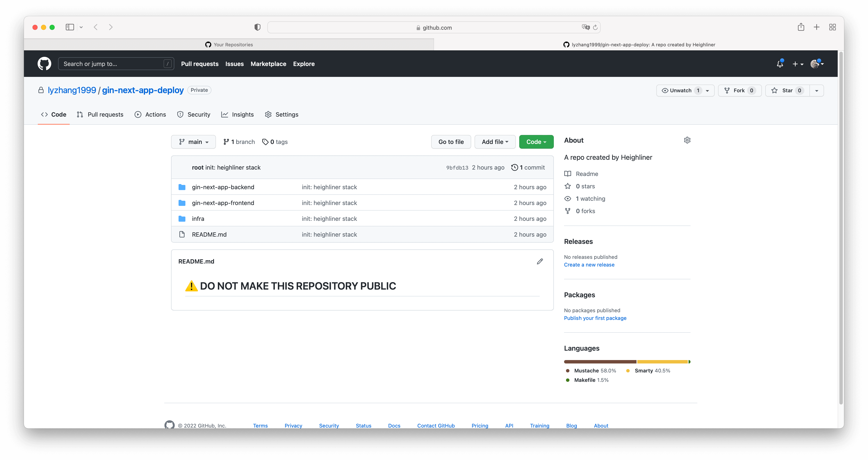Edit About details with the gear icon
Viewport: 868px width, 460px height.
[x=687, y=140]
